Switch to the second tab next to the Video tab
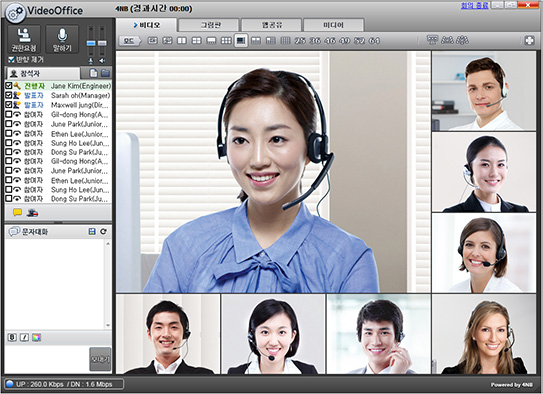 click(211, 25)
